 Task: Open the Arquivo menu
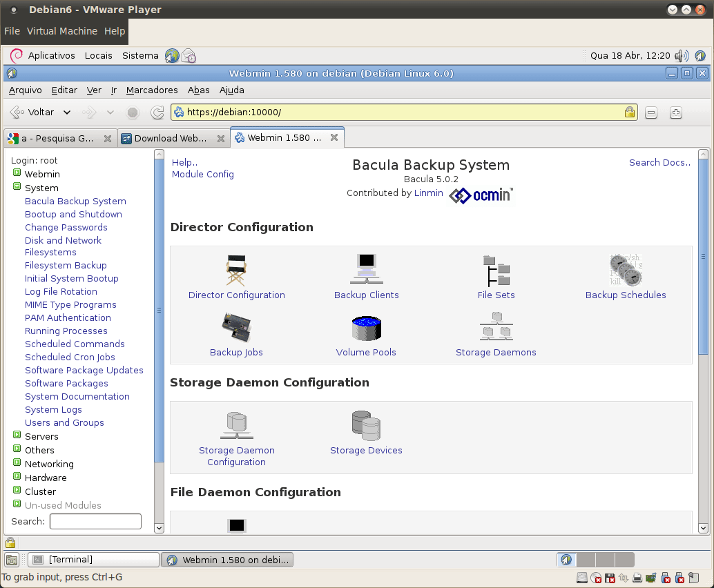click(25, 90)
